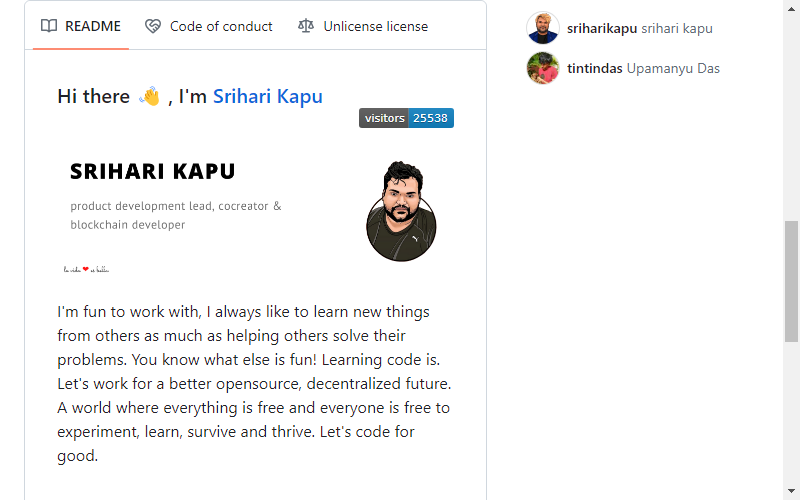Open tintindas's avatar image
The width and height of the screenshot is (800, 500).
[x=543, y=68]
